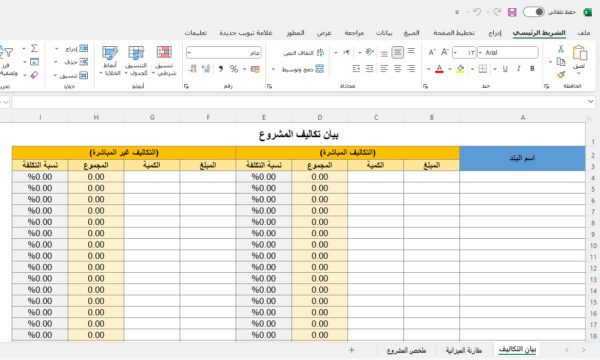The image size is (600, 360).
Task: Open the Arial font name dropdown
Action: (481, 52)
